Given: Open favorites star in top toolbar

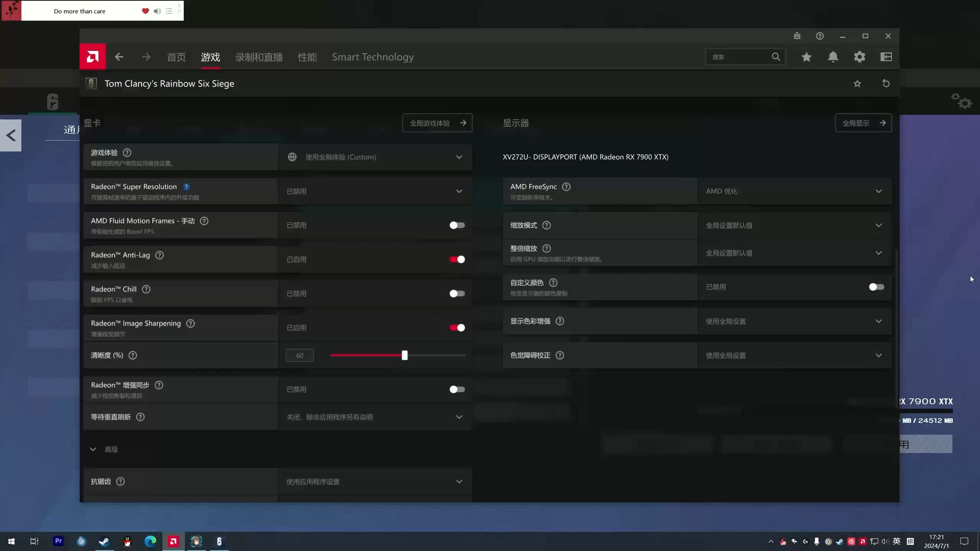Looking at the screenshot, I should 807,57.
